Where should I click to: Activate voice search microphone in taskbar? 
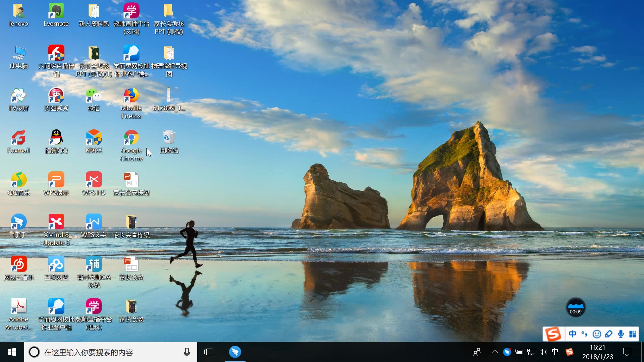click(x=187, y=352)
